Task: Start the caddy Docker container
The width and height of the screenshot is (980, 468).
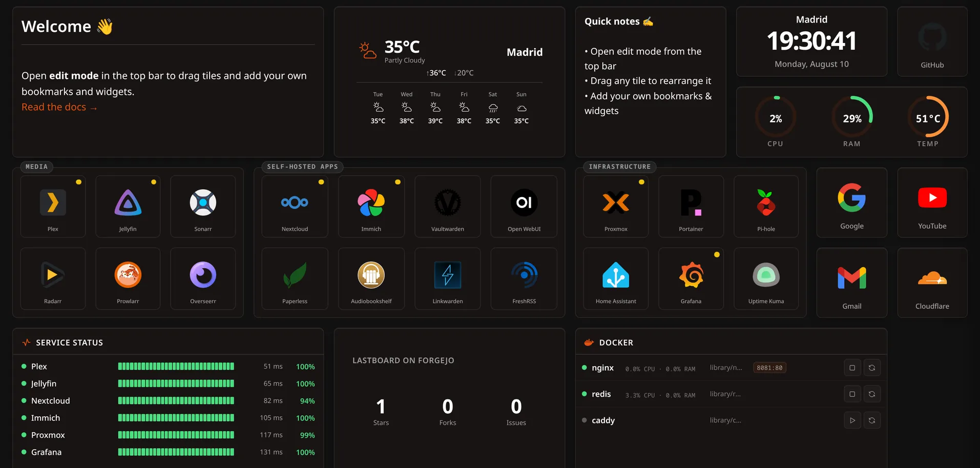Action: [852, 420]
